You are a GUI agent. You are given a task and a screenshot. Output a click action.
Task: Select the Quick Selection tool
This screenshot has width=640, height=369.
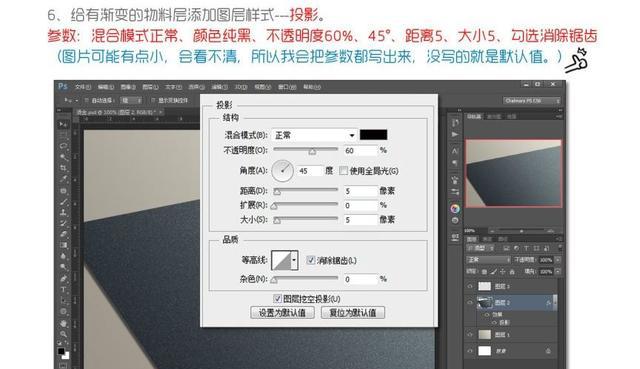pyautogui.click(x=63, y=157)
